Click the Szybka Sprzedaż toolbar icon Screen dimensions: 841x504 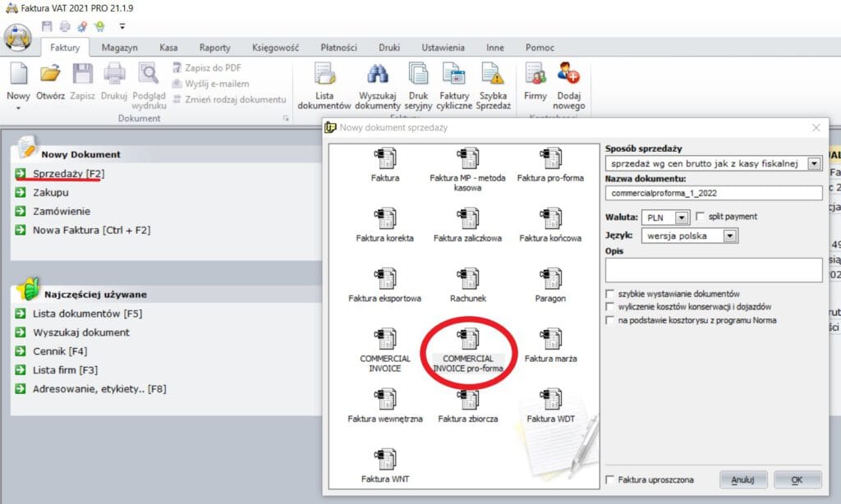[494, 85]
